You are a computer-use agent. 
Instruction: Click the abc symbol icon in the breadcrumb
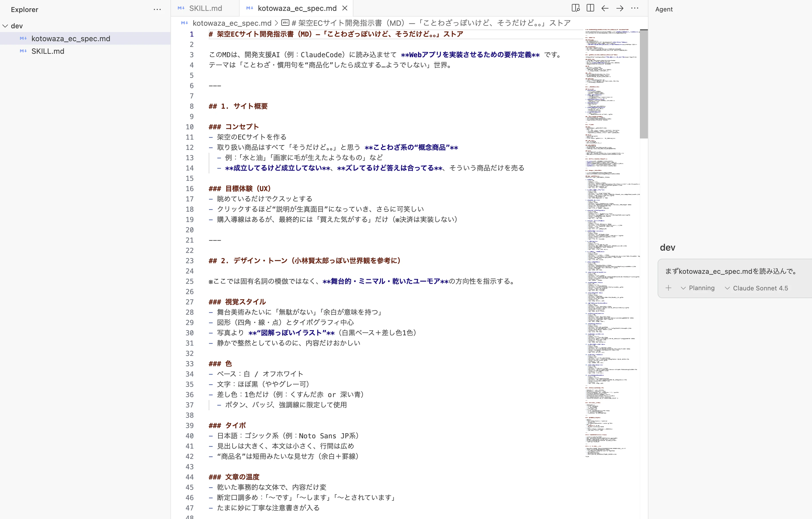click(285, 23)
